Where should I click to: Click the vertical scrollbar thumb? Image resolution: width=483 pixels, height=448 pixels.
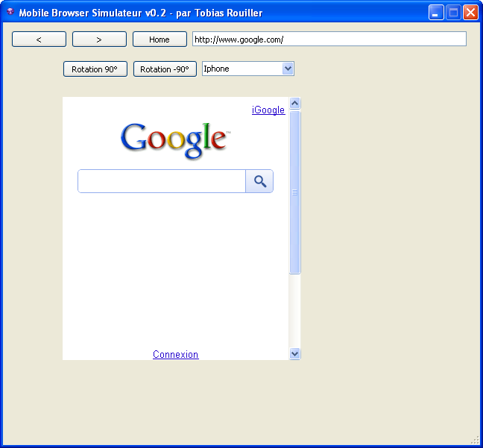[294, 192]
